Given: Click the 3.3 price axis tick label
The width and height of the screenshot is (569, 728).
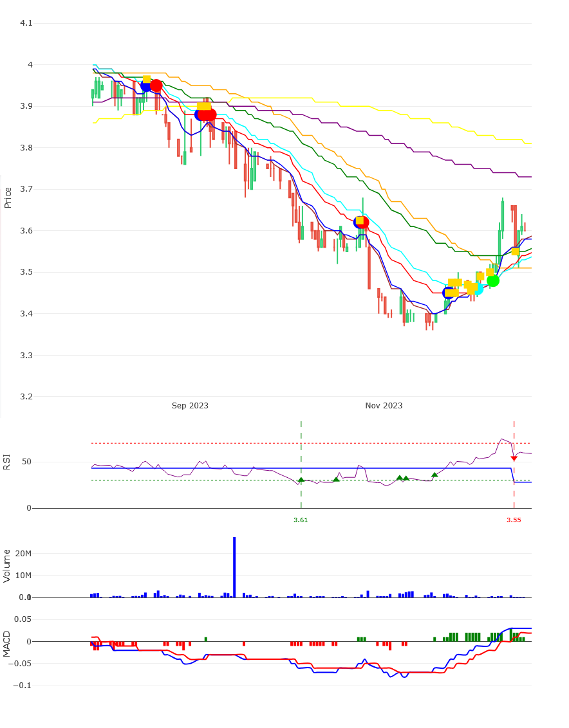Looking at the screenshot, I should coord(26,355).
